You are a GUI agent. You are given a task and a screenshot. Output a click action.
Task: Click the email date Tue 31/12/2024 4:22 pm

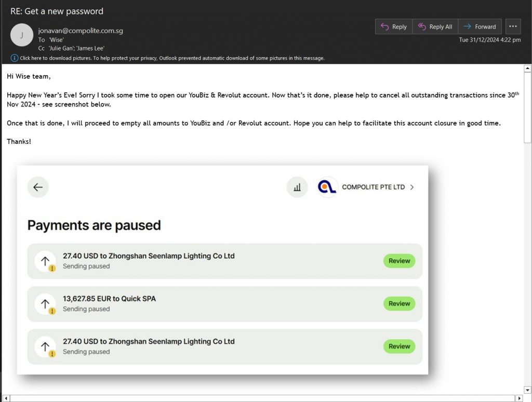coord(490,39)
